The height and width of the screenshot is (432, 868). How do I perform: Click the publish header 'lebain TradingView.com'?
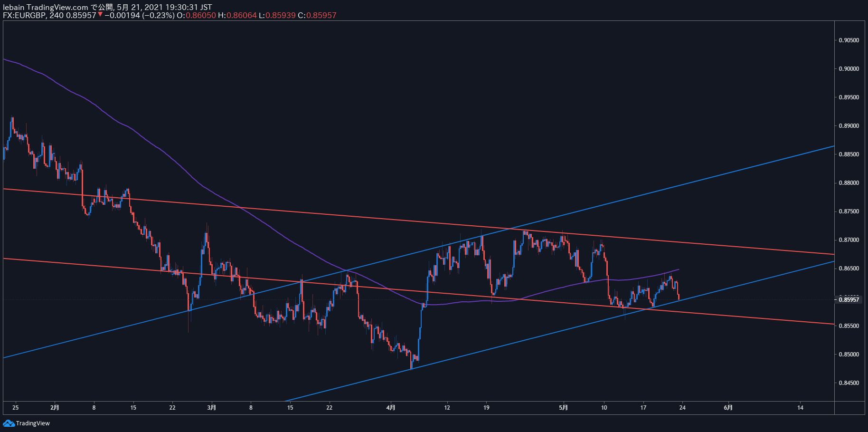coord(46,7)
